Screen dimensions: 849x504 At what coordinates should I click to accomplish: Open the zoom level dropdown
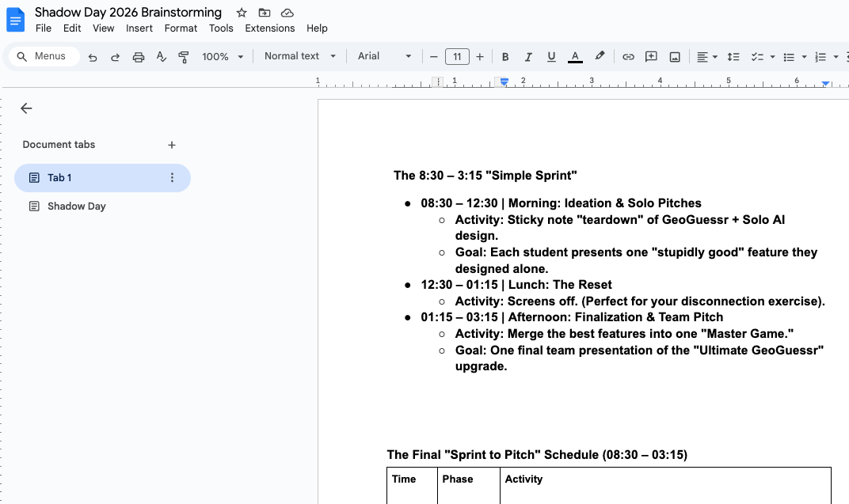coord(222,56)
